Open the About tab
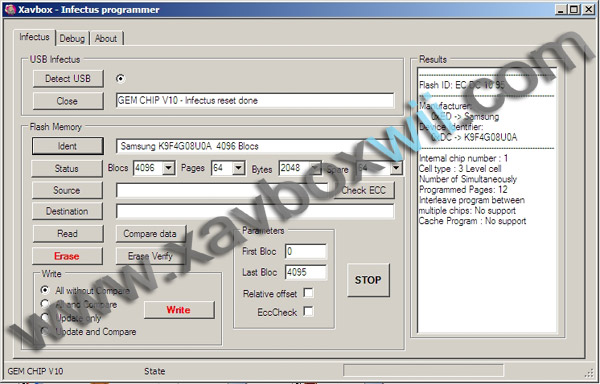Image resolution: width=600 pixels, height=384 pixels. coord(106,38)
